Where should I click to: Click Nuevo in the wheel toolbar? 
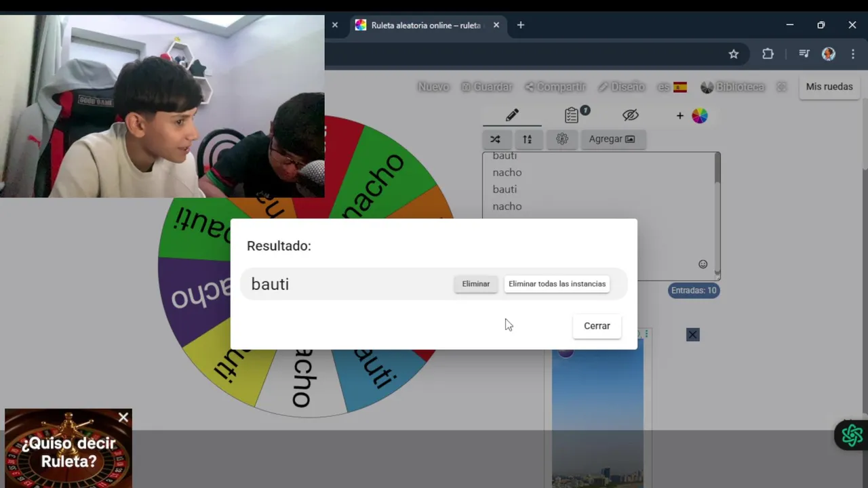point(433,87)
